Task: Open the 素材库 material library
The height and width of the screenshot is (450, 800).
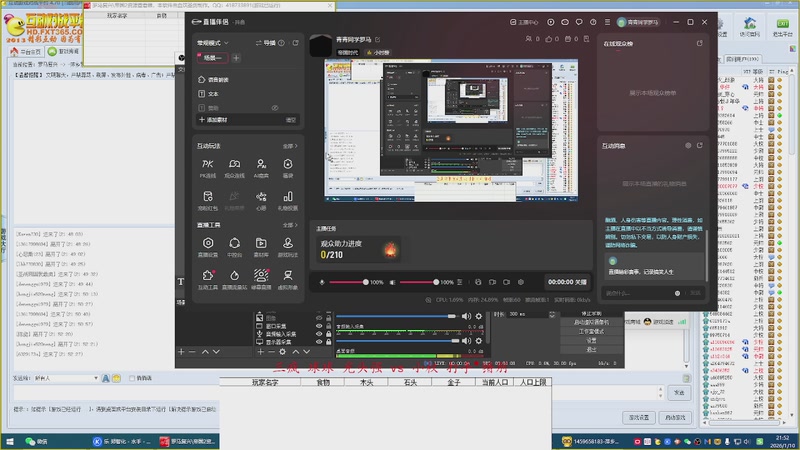Action: pos(261,247)
